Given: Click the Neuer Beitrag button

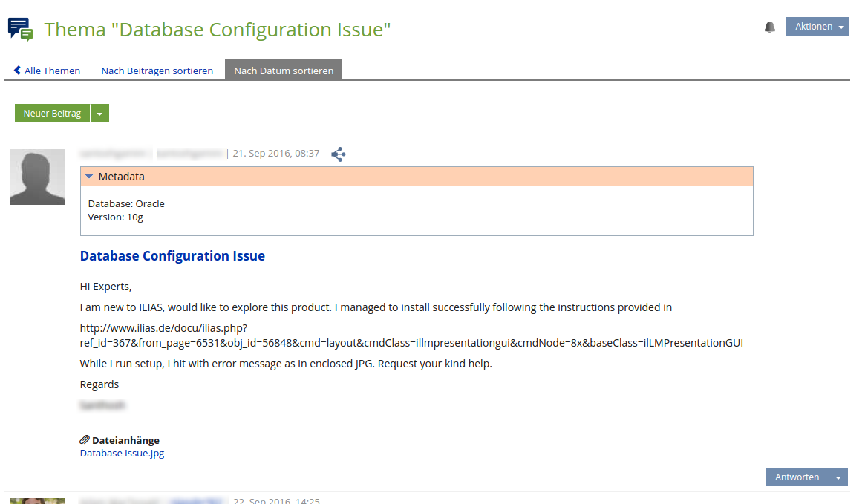Looking at the screenshot, I should tap(53, 114).
